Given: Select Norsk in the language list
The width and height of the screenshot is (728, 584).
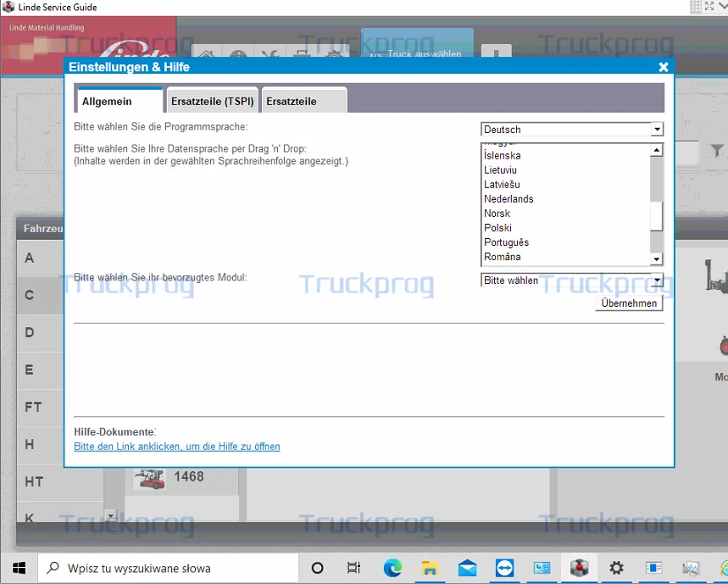Looking at the screenshot, I should (497, 213).
